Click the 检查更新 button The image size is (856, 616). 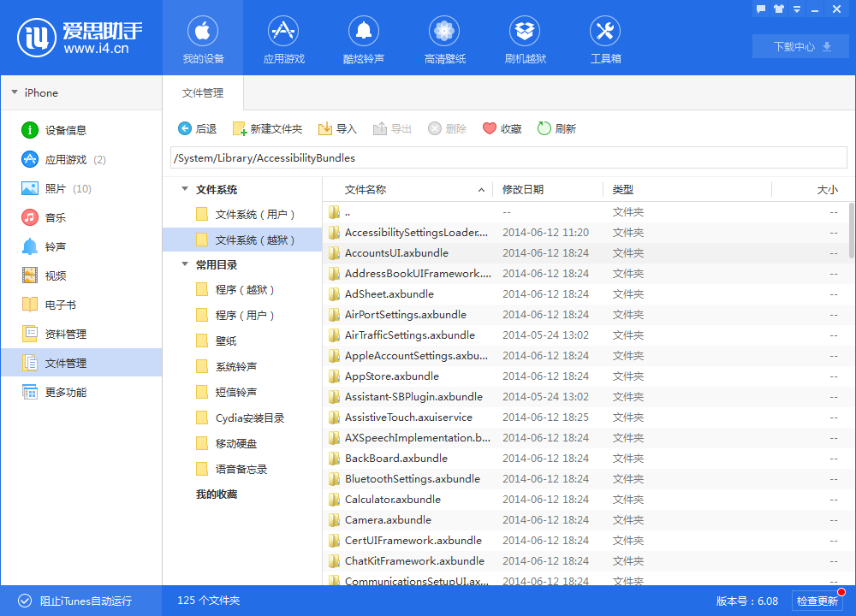[820, 601]
